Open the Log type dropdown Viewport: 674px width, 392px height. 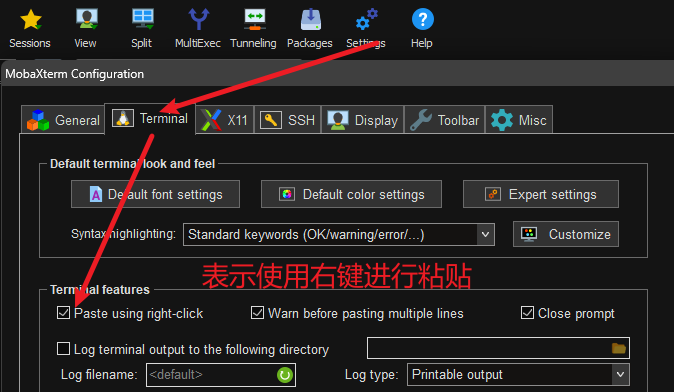point(518,374)
